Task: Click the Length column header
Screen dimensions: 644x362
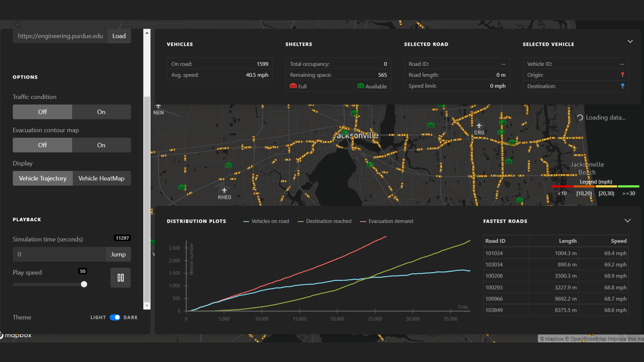Action: coord(554,241)
